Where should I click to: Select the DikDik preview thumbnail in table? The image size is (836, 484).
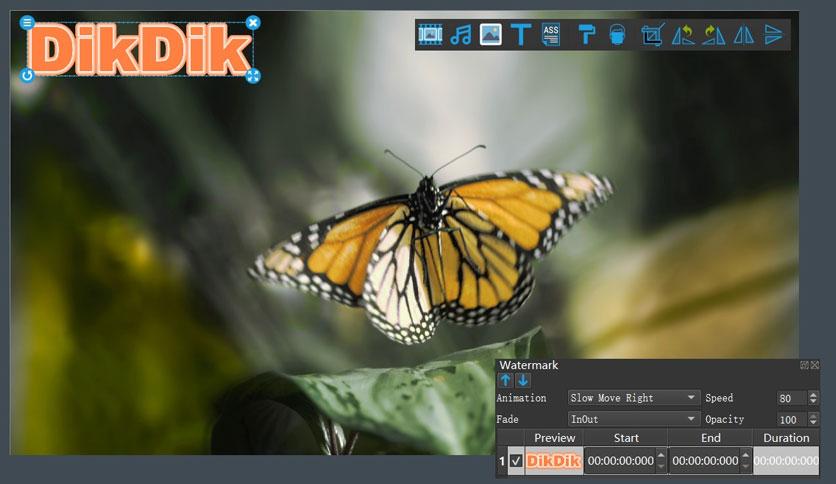click(x=553, y=461)
